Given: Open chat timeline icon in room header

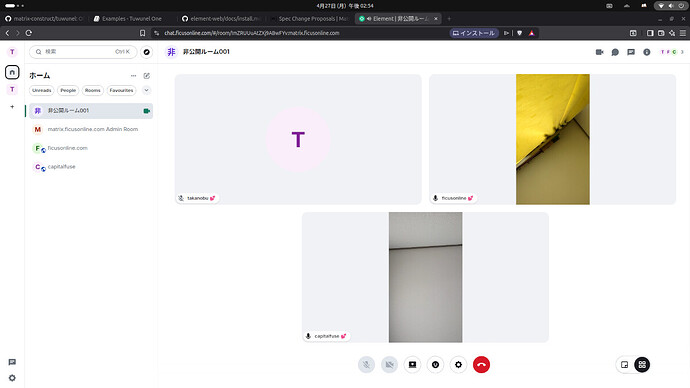Looking at the screenshot, I should [631, 52].
